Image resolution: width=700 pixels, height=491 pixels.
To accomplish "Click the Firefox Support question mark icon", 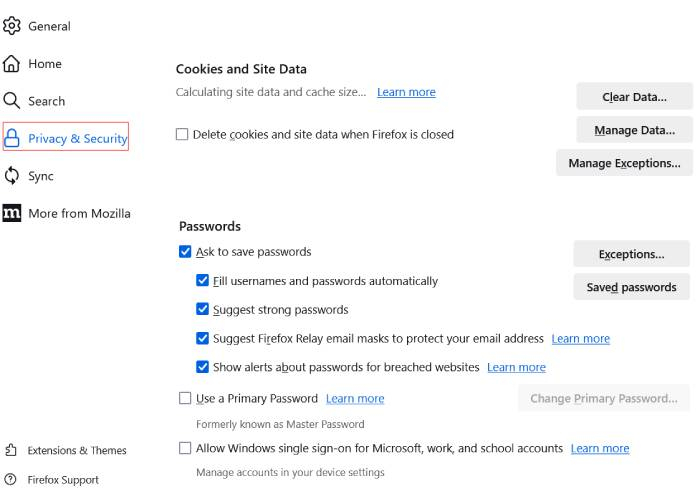I will point(10,479).
